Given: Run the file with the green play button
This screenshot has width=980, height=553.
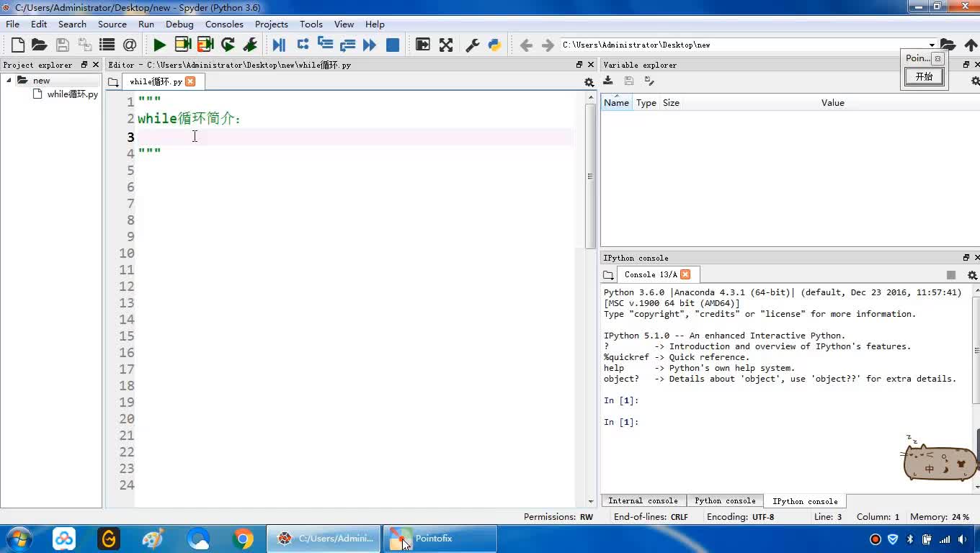Looking at the screenshot, I should [x=159, y=45].
